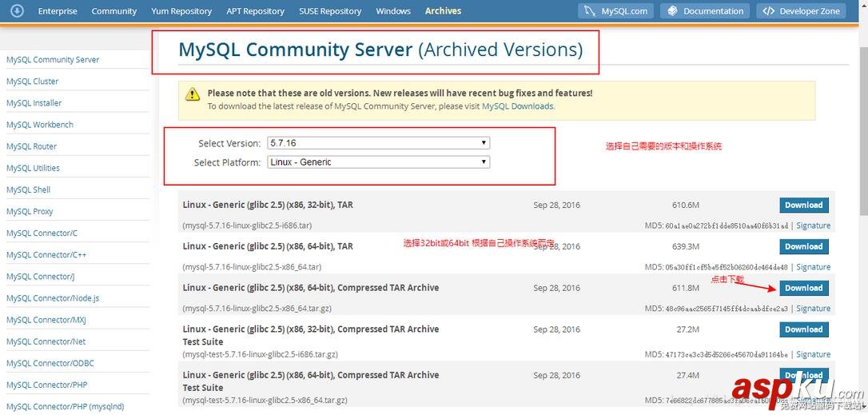
Task: Click the circular download arrow icon in the nav bar
Action: (17, 10)
